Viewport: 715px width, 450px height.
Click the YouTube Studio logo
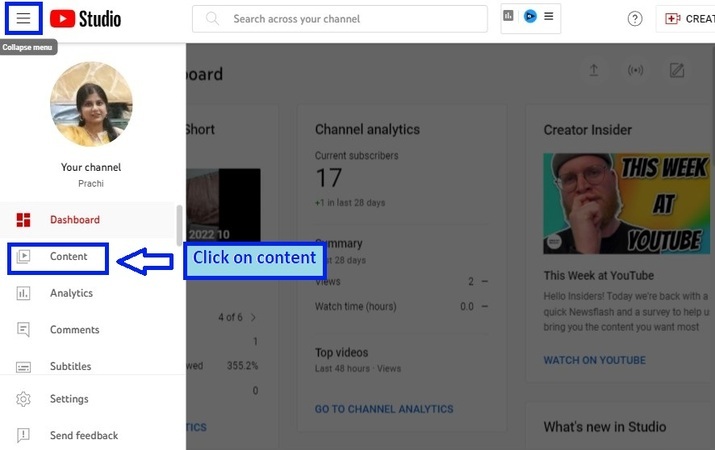point(85,19)
